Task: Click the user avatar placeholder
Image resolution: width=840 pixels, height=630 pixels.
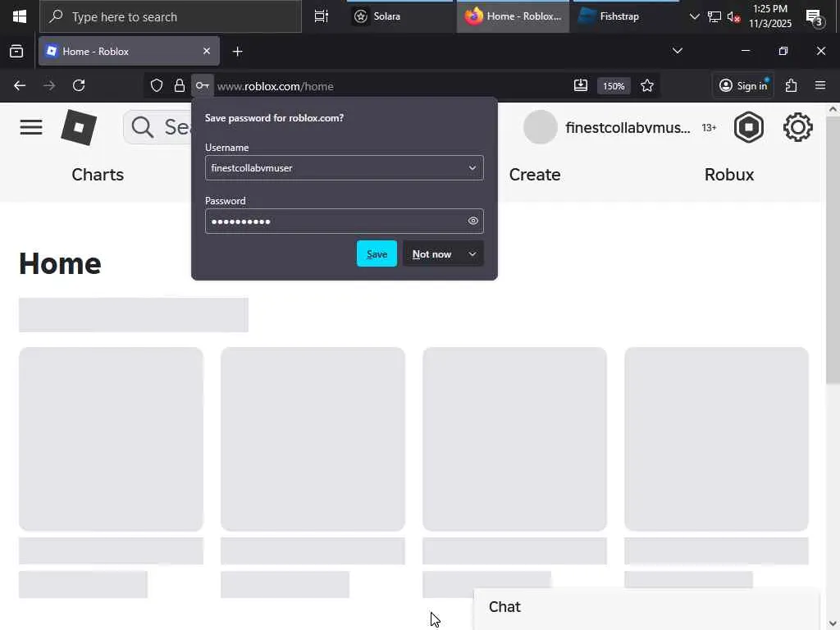Action: click(x=541, y=127)
